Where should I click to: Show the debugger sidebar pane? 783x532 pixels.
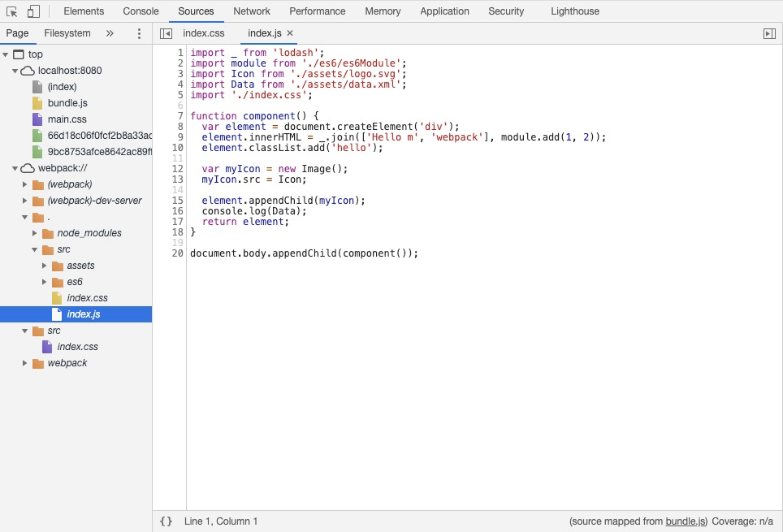point(769,33)
